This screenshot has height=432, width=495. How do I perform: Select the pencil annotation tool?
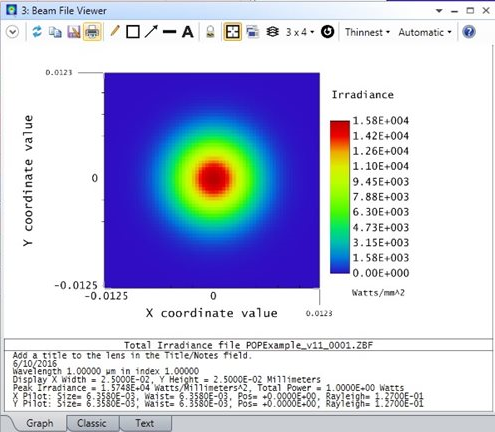[114, 32]
